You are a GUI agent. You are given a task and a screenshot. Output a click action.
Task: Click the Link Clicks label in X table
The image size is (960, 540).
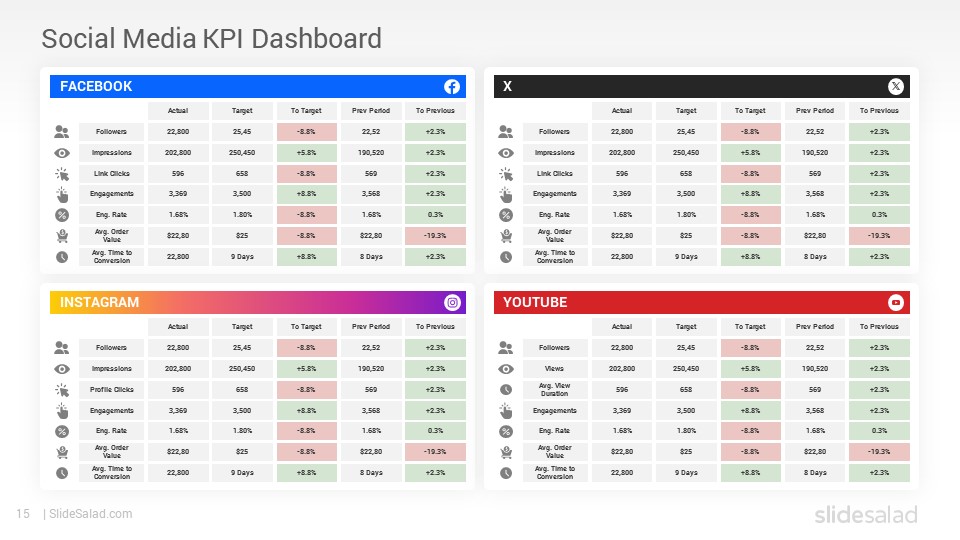point(555,174)
